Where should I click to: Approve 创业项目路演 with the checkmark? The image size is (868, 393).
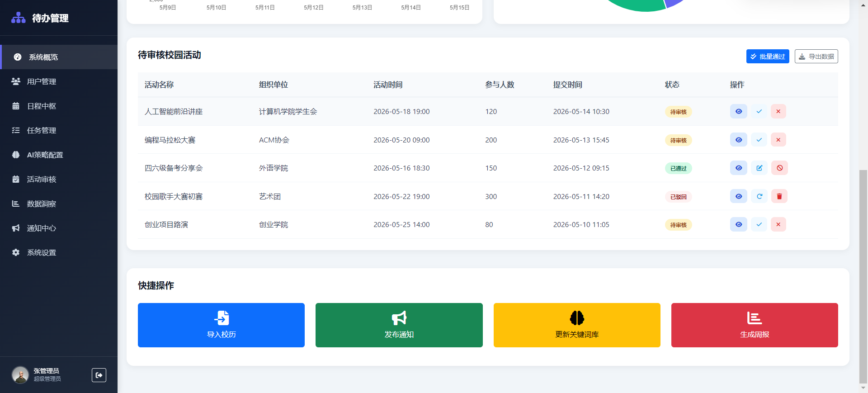point(759,224)
